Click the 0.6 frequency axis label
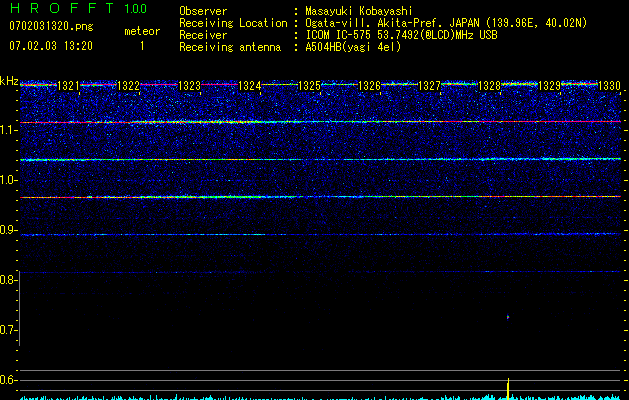Screen dimensions: 629x400 click(x=9, y=380)
